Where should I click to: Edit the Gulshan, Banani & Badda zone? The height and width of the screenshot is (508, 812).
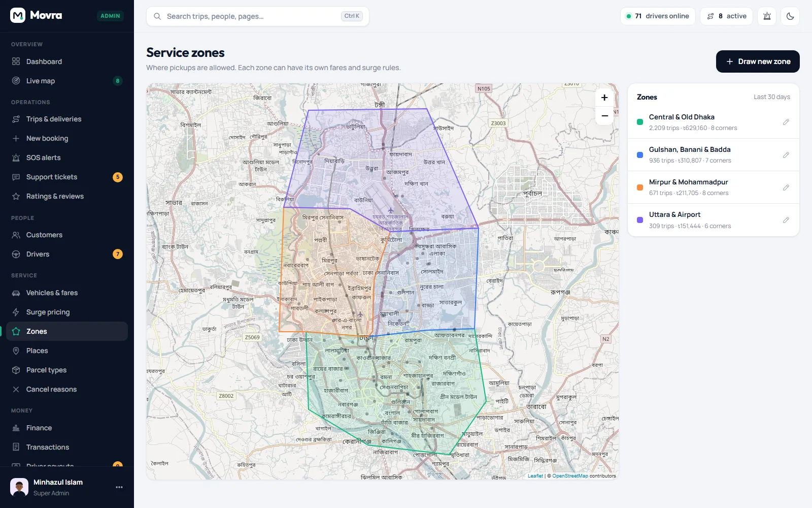786,155
